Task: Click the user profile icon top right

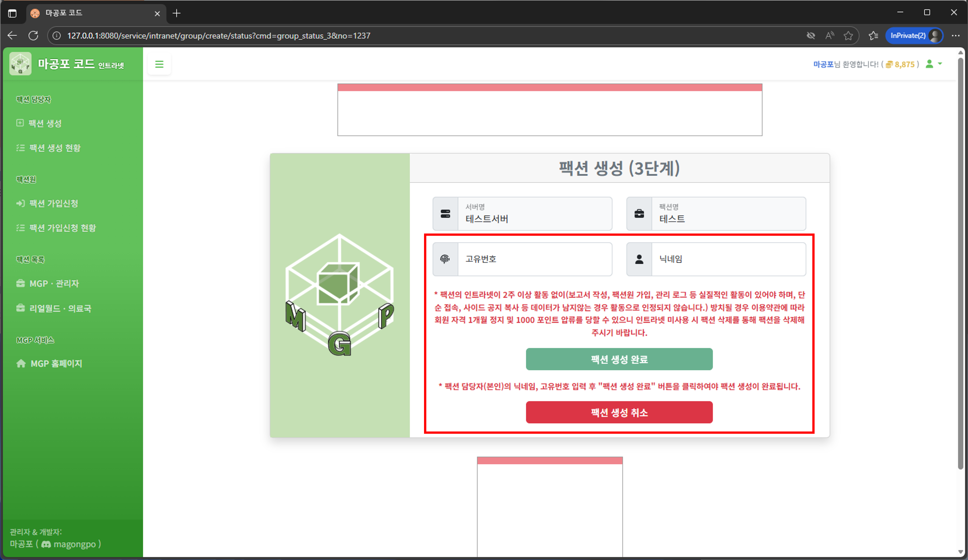Action: pyautogui.click(x=929, y=64)
